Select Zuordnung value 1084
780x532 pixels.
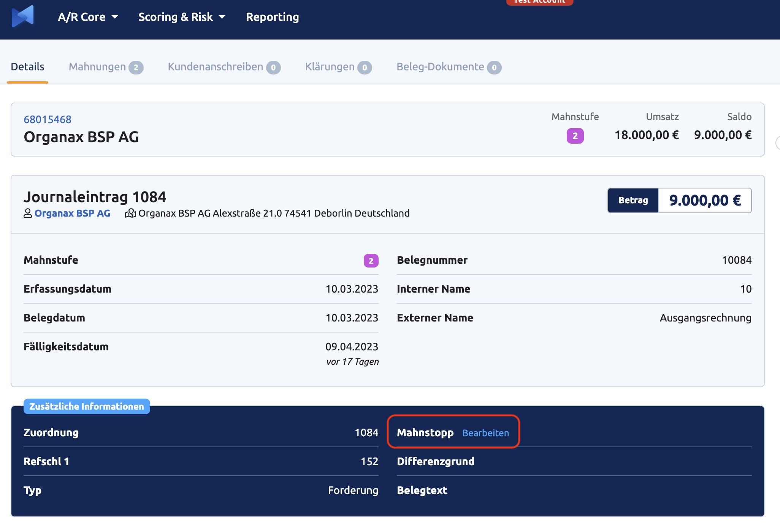point(366,433)
